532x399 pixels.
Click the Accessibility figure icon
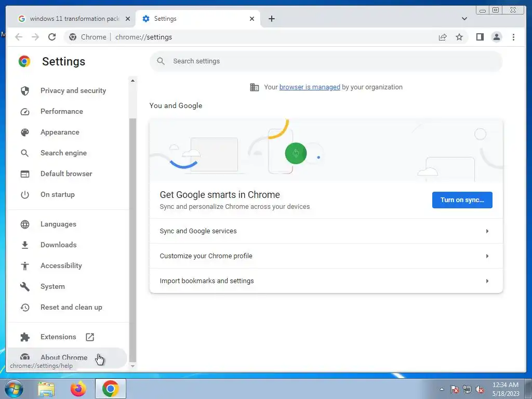[x=25, y=265]
